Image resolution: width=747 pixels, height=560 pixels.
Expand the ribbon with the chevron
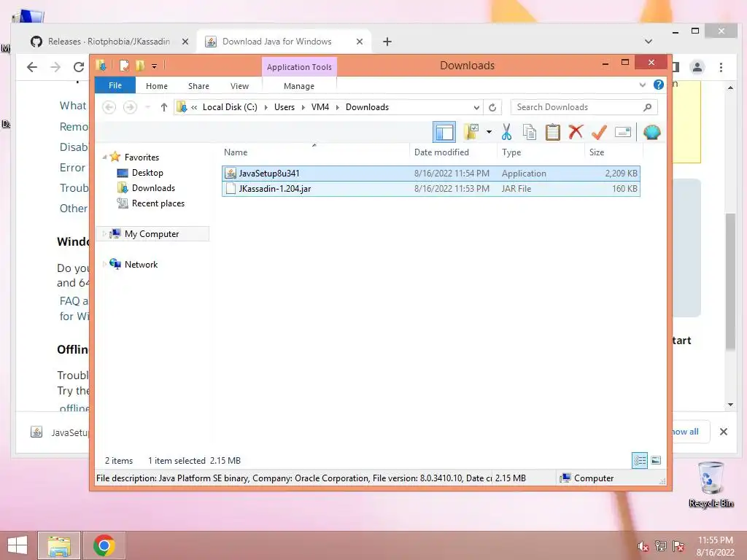coord(642,85)
